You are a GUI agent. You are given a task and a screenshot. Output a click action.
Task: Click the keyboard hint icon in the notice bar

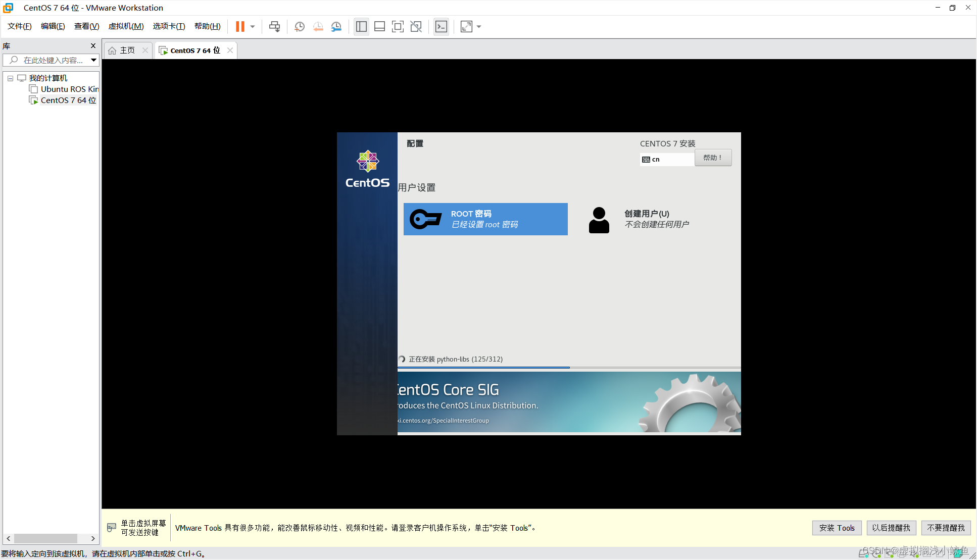pos(112,528)
